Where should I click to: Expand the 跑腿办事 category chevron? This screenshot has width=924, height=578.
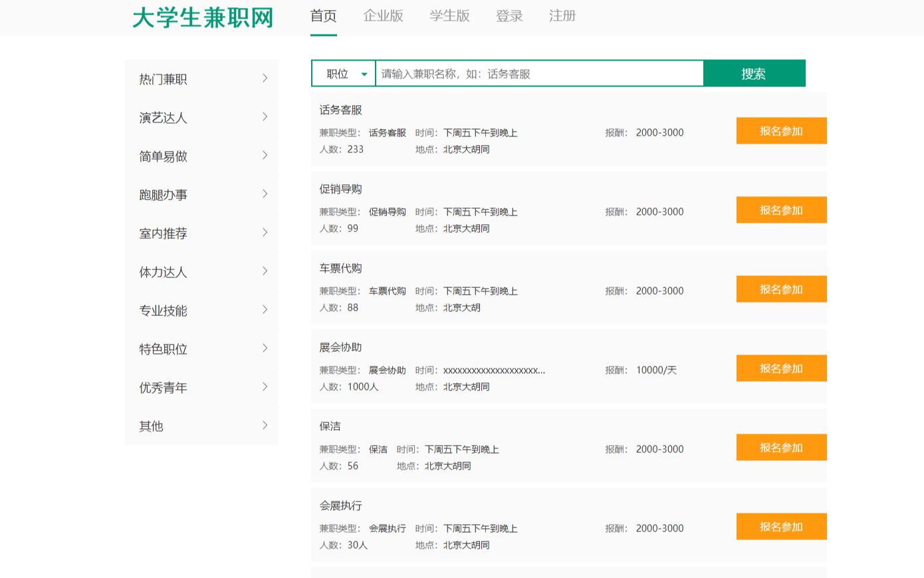pos(265,194)
